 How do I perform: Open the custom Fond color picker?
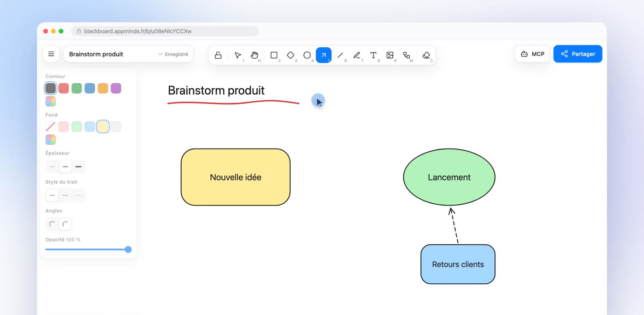[51, 139]
